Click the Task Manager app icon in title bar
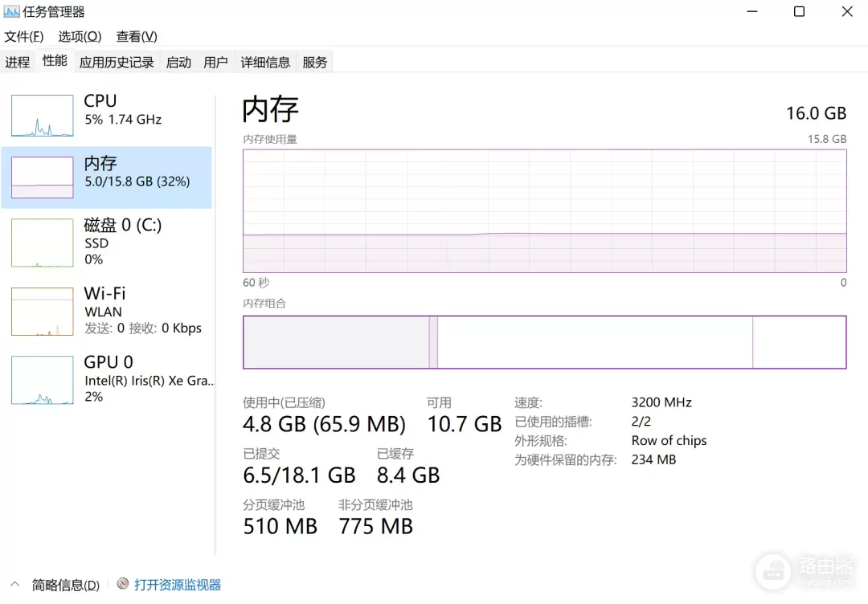Image resolution: width=868 pixels, height=604 pixels. click(11, 12)
